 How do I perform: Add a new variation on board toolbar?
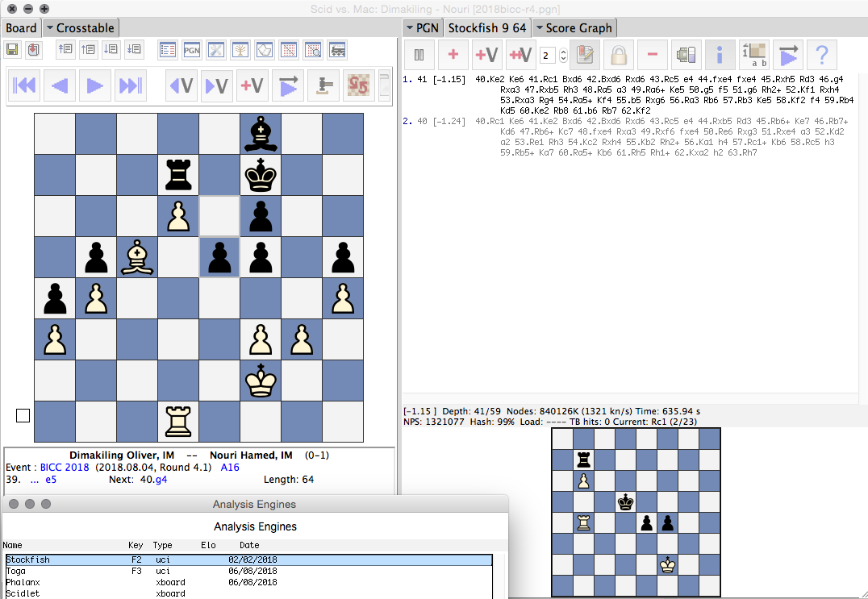[252, 85]
